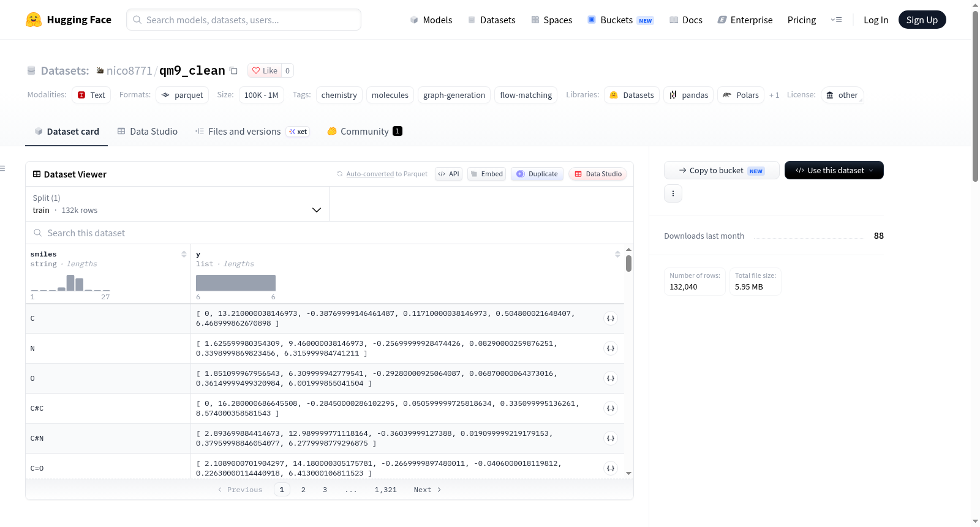Image resolution: width=980 pixels, height=527 pixels.
Task: Click the parquet format tag
Action: click(183, 95)
